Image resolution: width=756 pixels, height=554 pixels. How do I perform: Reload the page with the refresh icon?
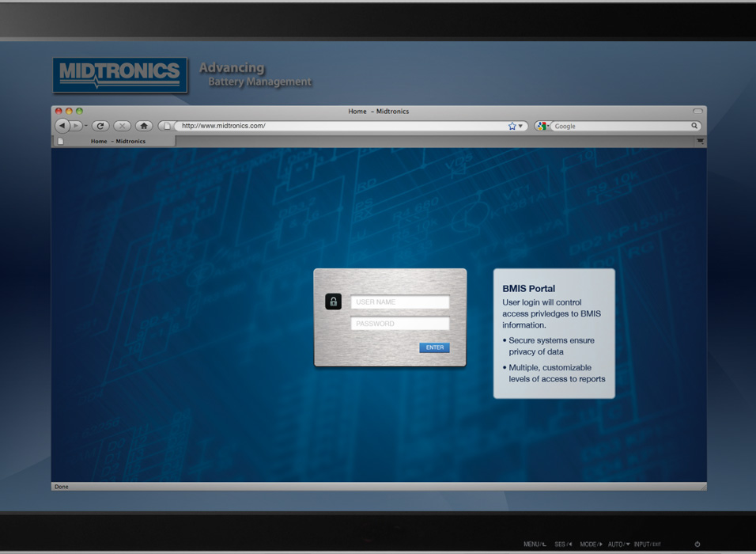click(100, 126)
